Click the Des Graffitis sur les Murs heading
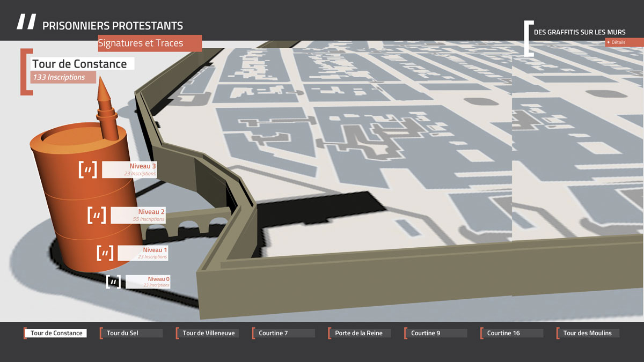The height and width of the screenshot is (362, 644). click(x=580, y=32)
